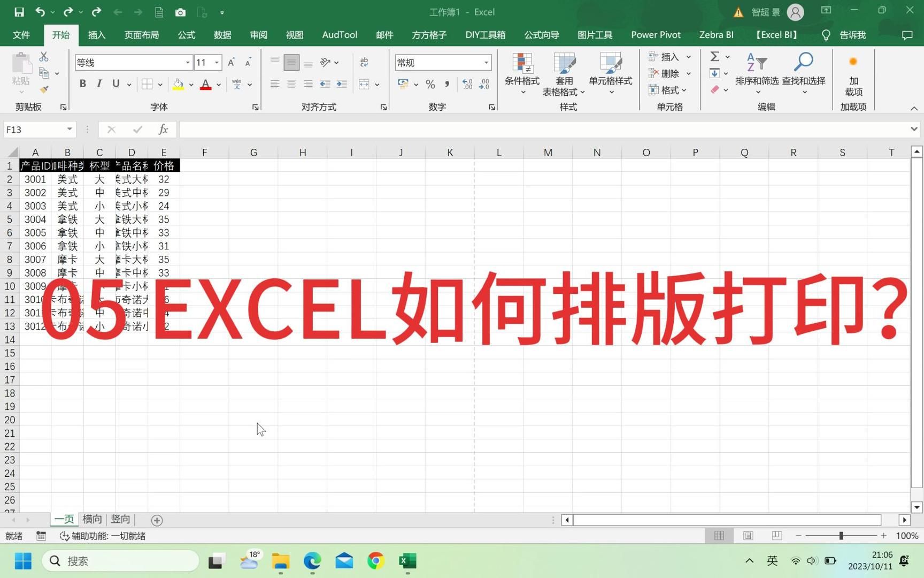924x578 pixels.
Task: Align cell text to the right
Action: (308, 84)
